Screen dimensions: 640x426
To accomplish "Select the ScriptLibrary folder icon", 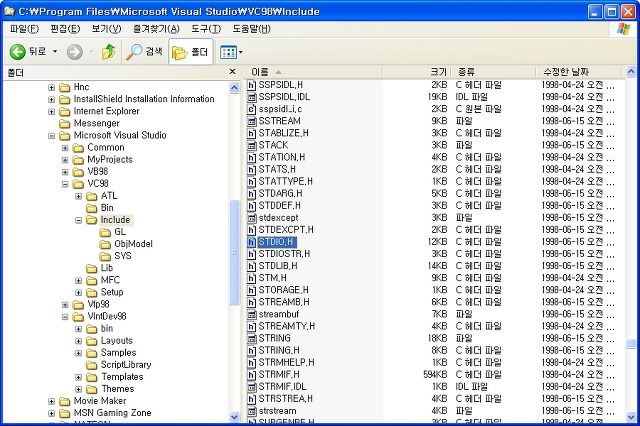I will [x=91, y=365].
